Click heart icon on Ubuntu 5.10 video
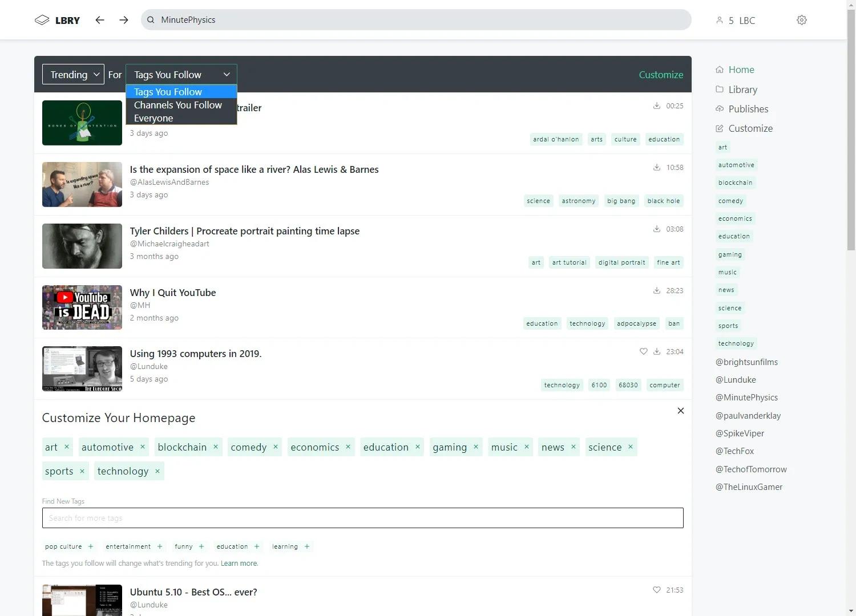Screen dimensions: 856x616 656,590
